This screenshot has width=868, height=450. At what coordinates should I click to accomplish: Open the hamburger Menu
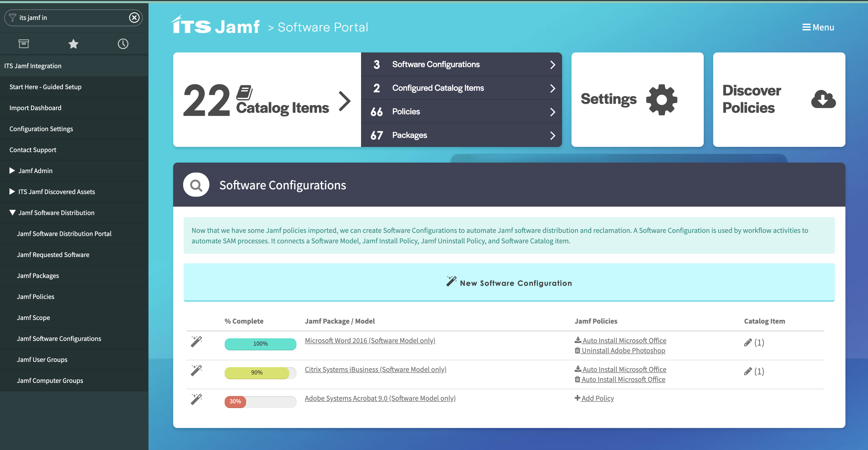818,27
